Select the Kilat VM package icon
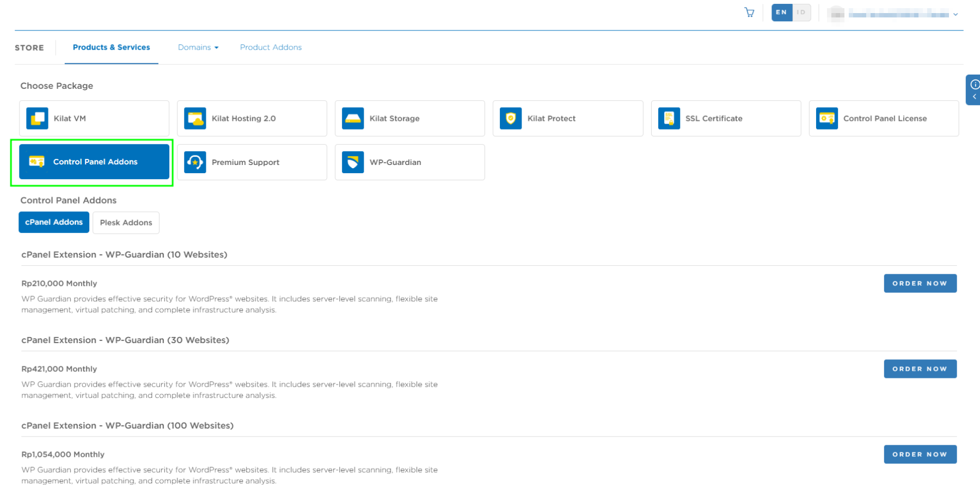The width and height of the screenshot is (980, 496). pyautogui.click(x=36, y=118)
